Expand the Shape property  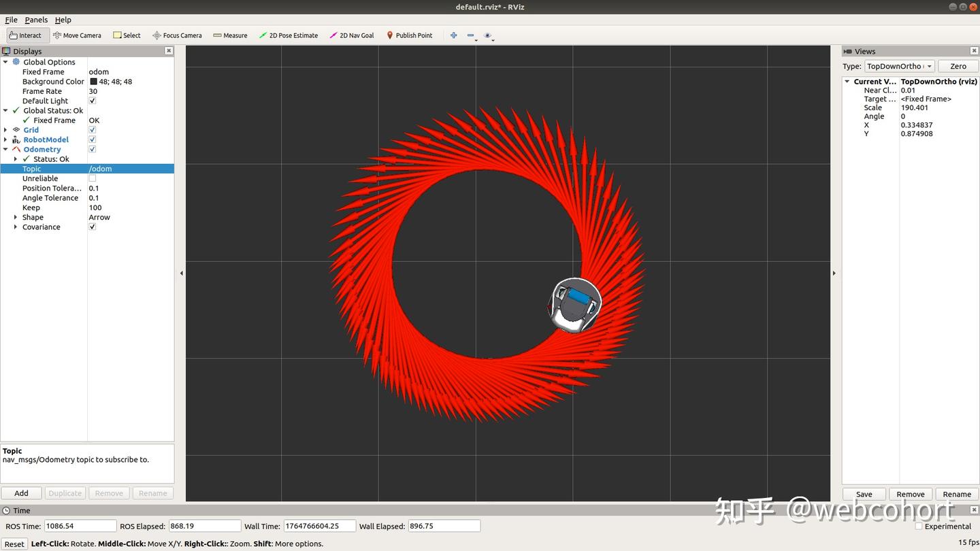coord(16,218)
